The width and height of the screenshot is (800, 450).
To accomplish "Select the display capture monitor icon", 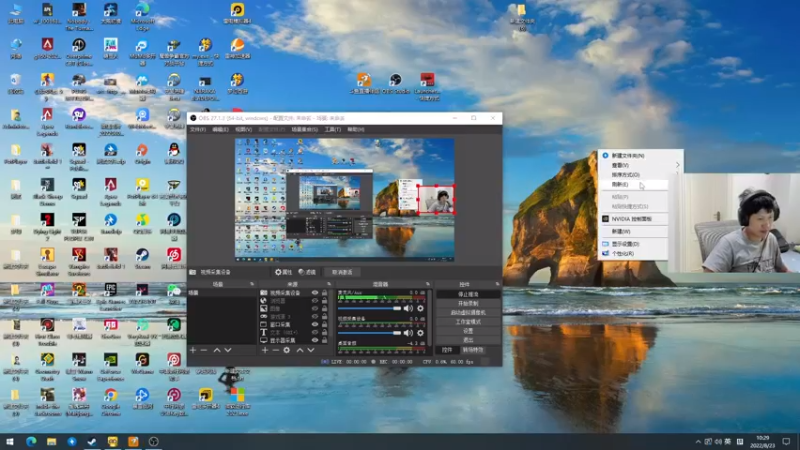I will (x=264, y=340).
